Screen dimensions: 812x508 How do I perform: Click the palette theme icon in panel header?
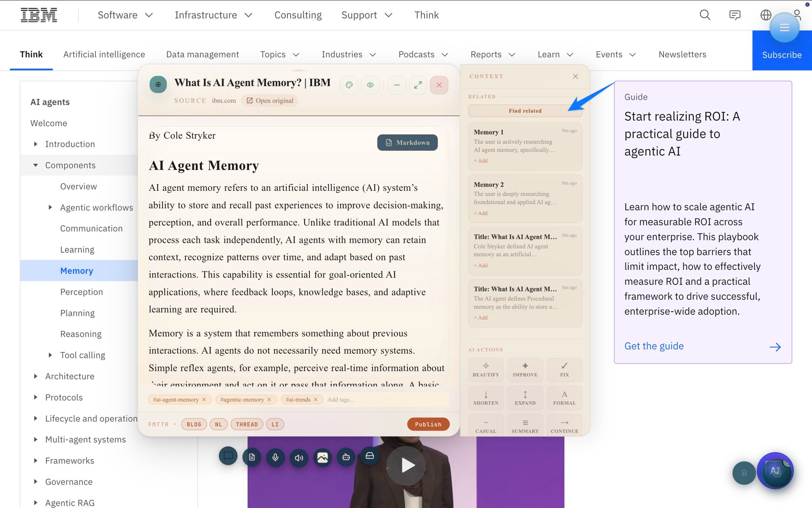(349, 85)
